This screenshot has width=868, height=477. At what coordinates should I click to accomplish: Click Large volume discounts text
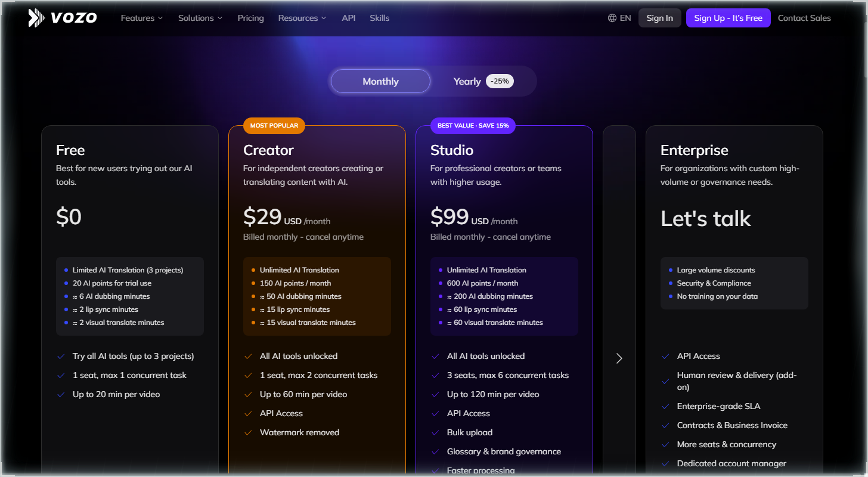click(716, 270)
